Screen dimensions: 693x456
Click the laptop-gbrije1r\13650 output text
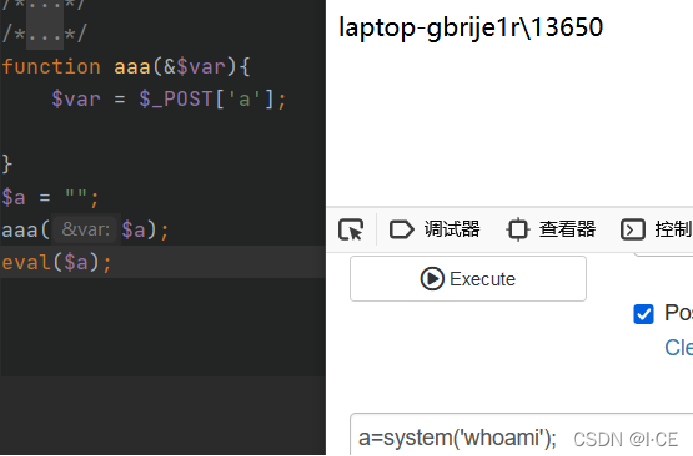click(471, 27)
